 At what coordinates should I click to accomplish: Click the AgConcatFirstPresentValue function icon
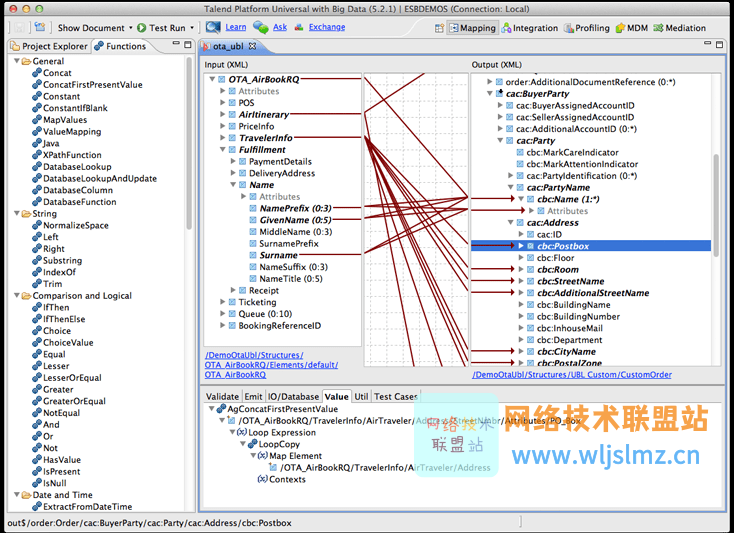[x=221, y=409]
